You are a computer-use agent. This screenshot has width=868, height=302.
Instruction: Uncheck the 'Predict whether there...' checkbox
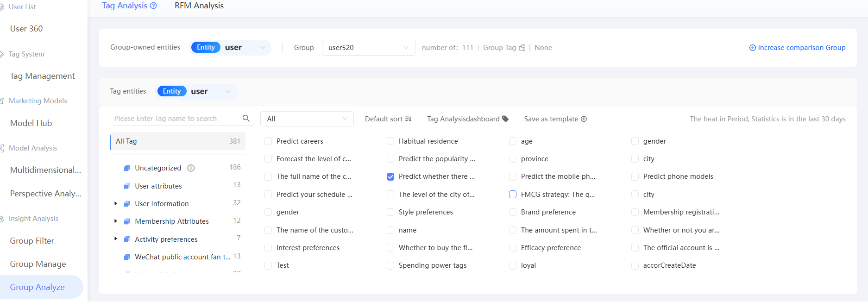coord(390,176)
